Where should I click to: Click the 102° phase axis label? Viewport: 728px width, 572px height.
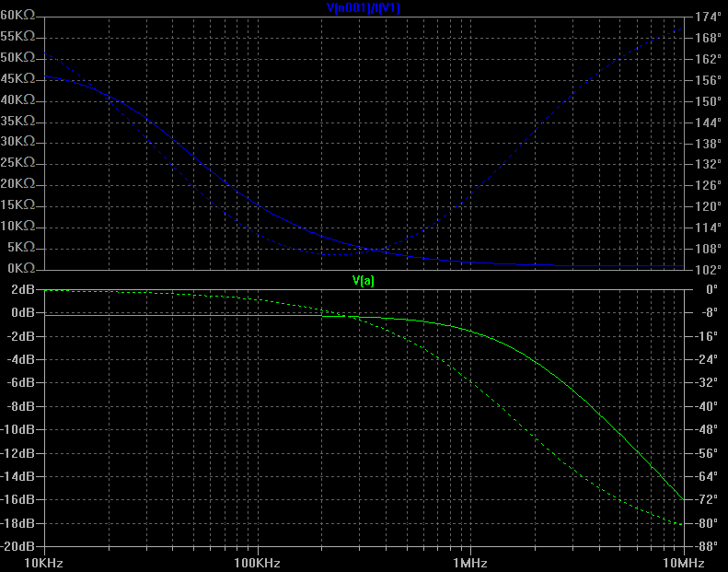[708, 270]
